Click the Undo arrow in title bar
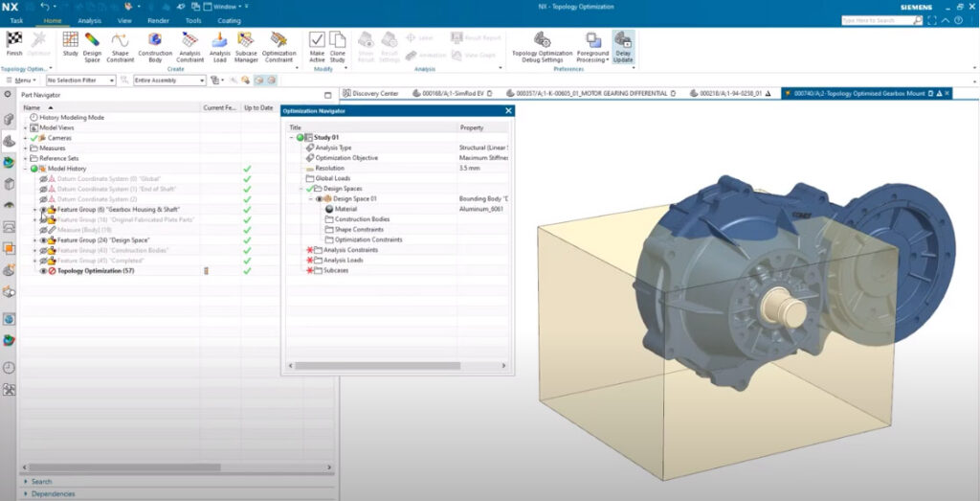Screen dimensions: 980x501 pos(44,7)
